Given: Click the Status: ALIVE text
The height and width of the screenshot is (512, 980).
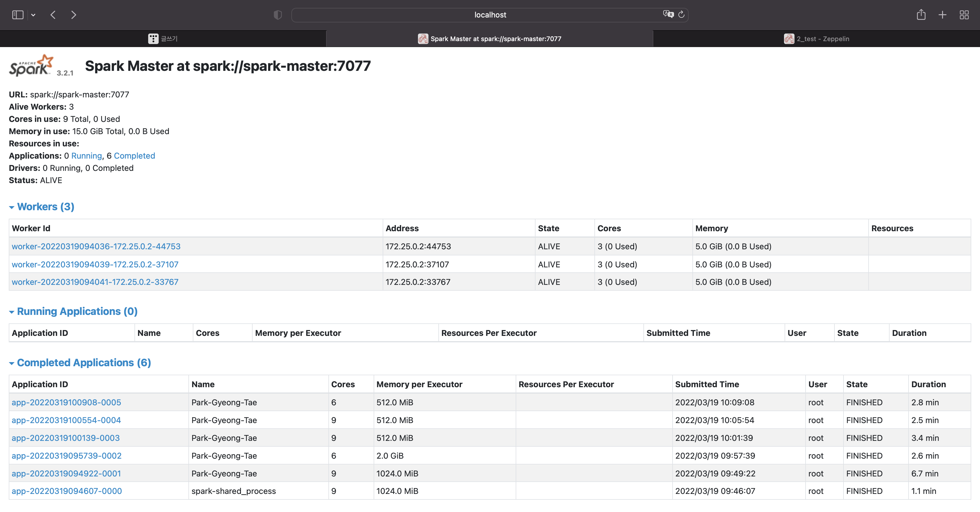Looking at the screenshot, I should pyautogui.click(x=35, y=180).
